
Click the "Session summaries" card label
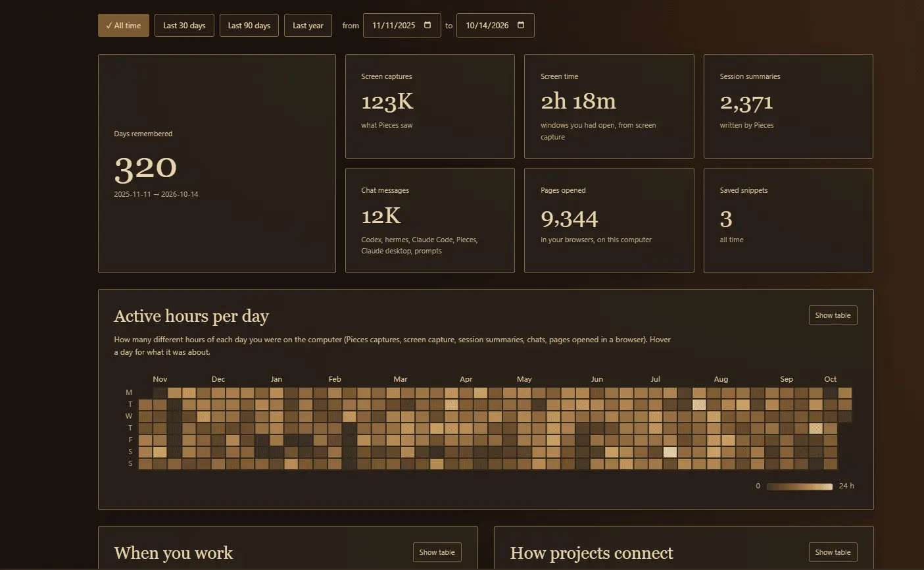tap(750, 76)
